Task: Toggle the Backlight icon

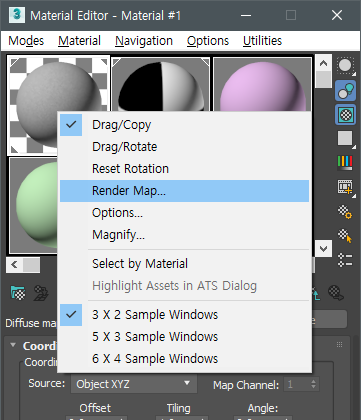Action: click(x=345, y=90)
